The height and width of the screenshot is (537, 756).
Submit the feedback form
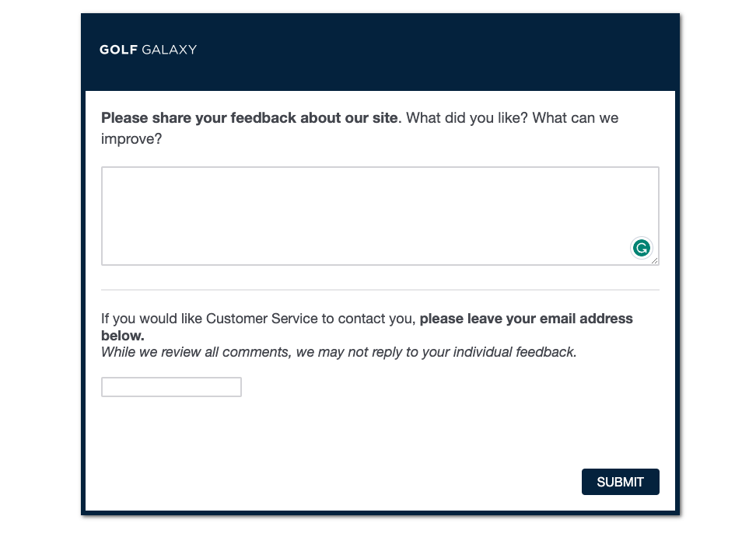pos(620,482)
